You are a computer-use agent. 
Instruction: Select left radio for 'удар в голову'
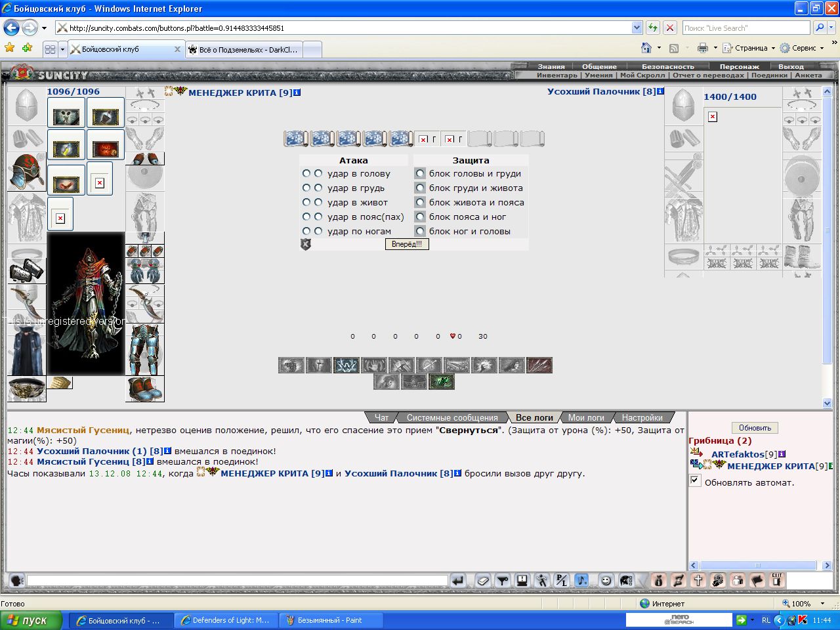306,173
